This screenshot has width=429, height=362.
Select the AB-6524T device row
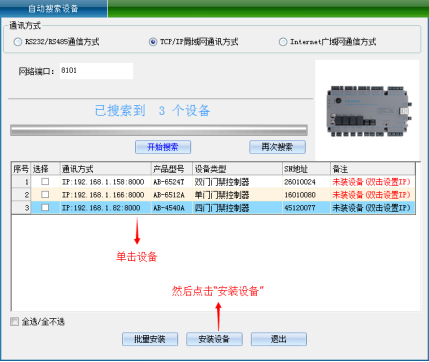214,182
